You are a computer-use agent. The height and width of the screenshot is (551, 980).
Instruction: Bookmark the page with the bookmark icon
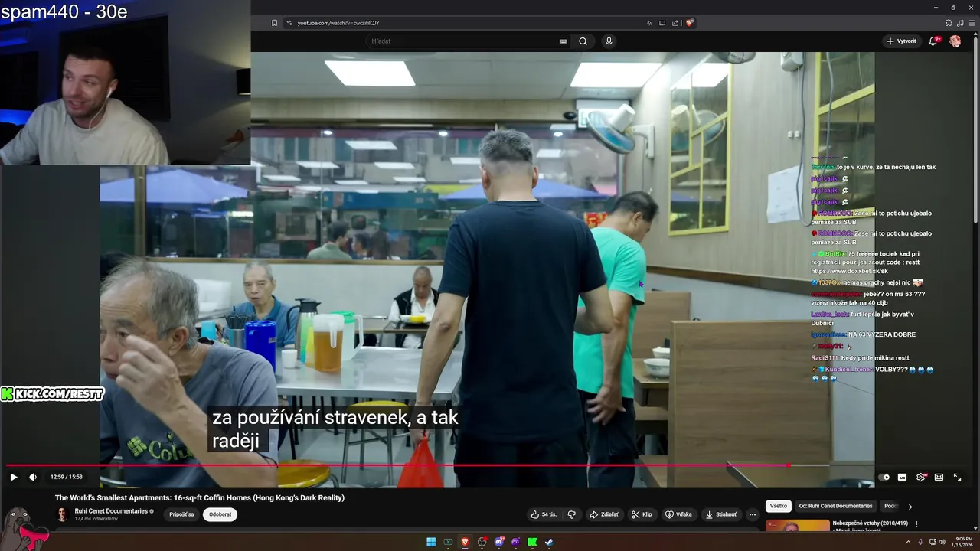[275, 23]
